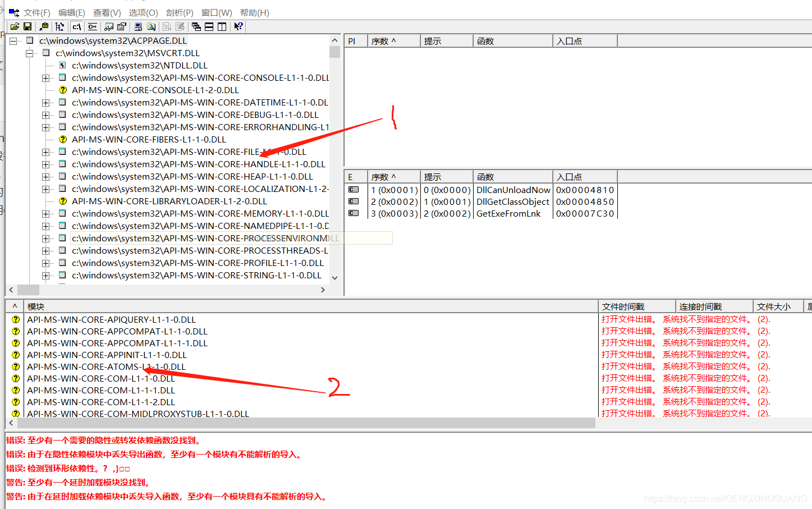Open the module Properties icon
The width and height of the screenshot is (812, 509).
point(121,26)
